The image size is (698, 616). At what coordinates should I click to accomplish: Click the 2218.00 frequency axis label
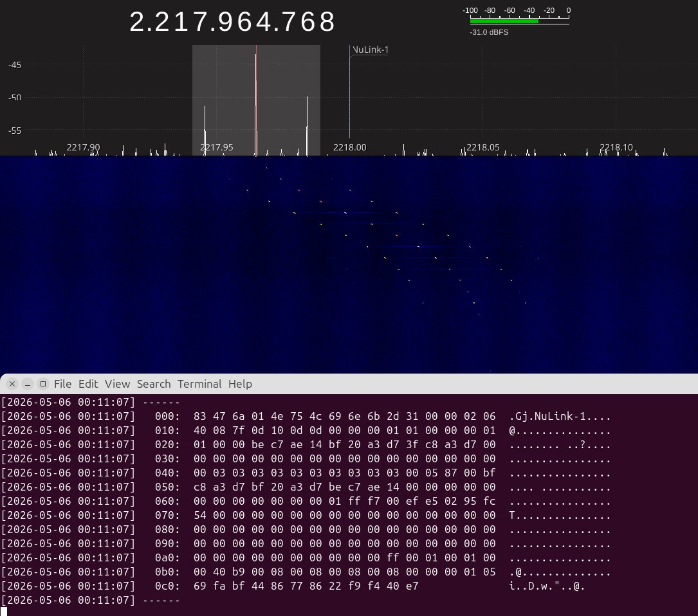[350, 147]
